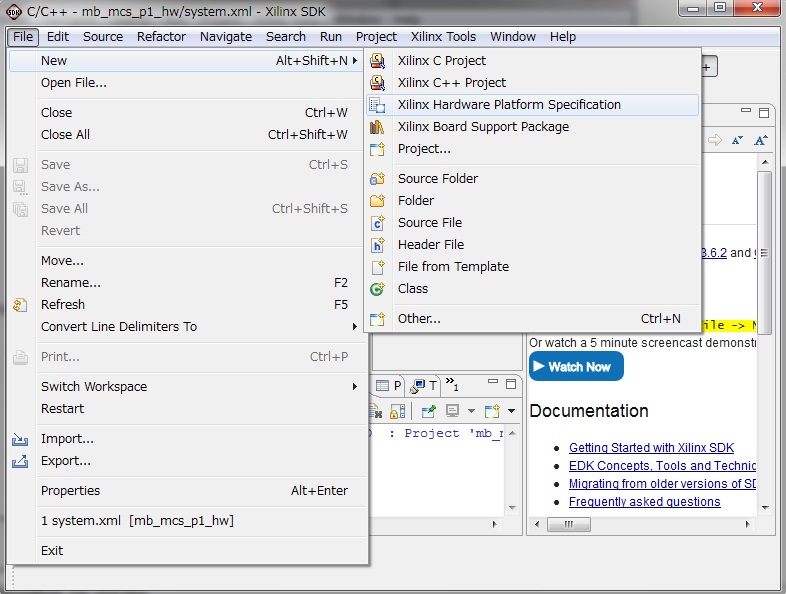The height and width of the screenshot is (594, 786).
Task: Click the welcome view horizontal scrollbar thumb
Action: click(568, 524)
